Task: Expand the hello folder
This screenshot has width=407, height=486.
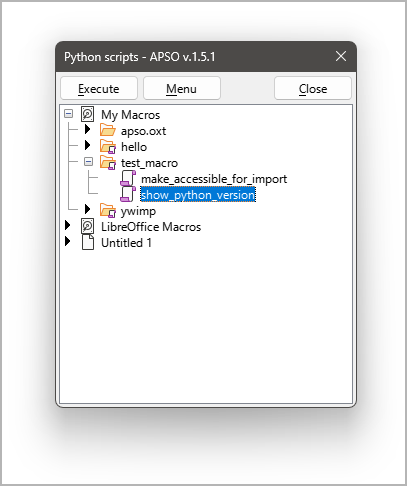Action: [87, 146]
